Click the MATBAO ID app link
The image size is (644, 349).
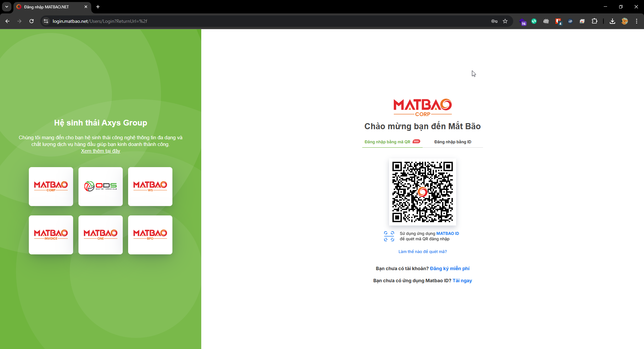click(447, 234)
